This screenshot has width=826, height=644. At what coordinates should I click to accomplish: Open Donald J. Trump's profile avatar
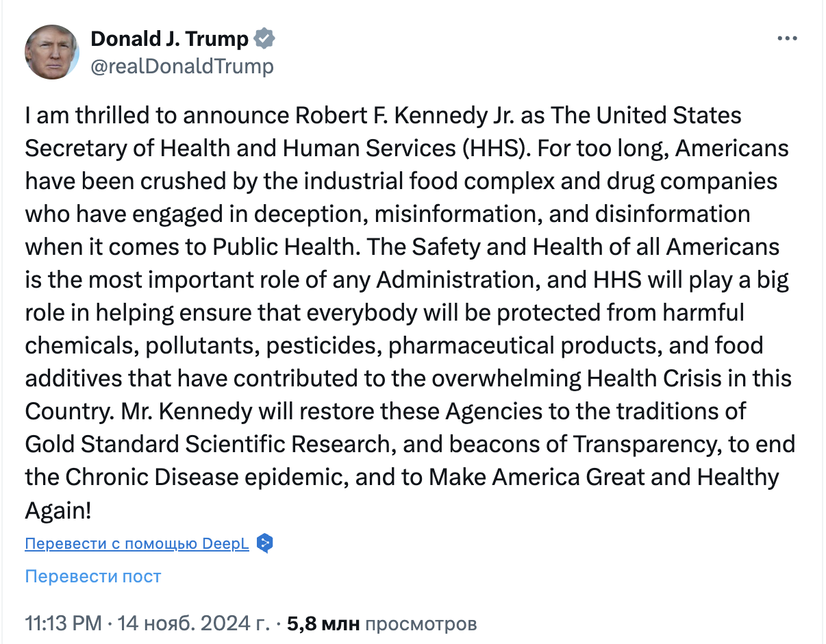[51, 52]
